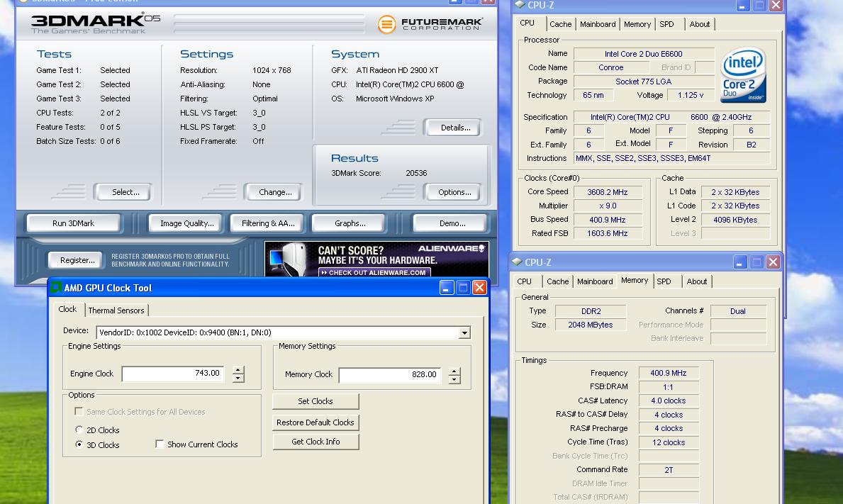843x504 pixels.
Task: Open SPD tab in upper CPU-Z window
Action: 666,24
